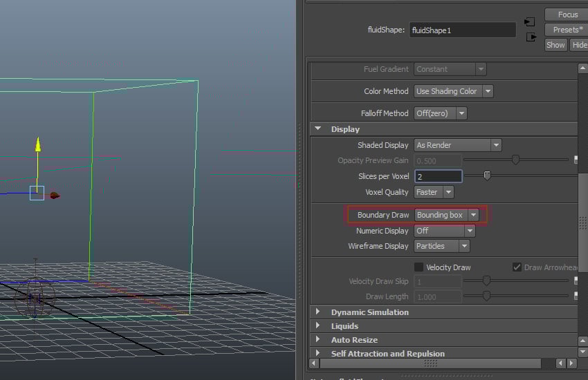The image size is (588, 380).
Task: Click the Slices per Voxel slider handle
Action: (x=487, y=176)
